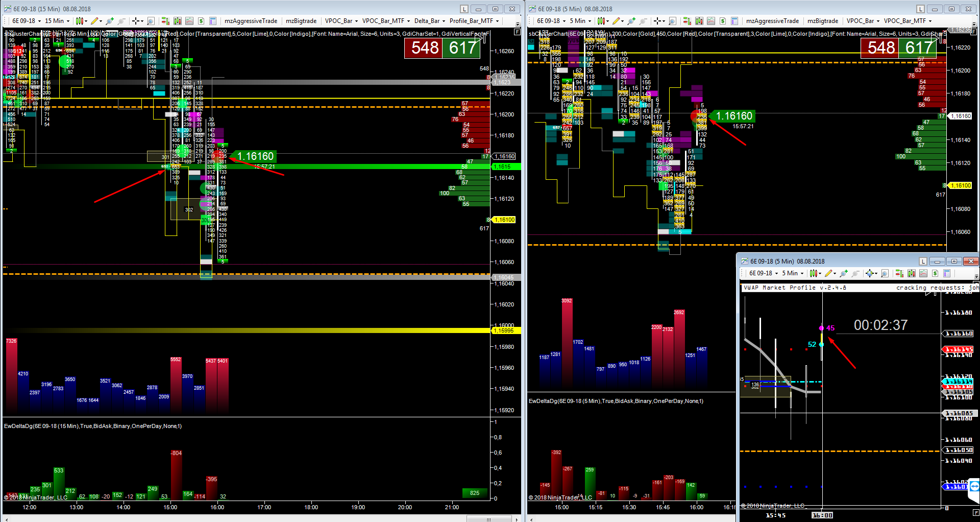
Task: Expand toolbar overflow arrow in 15 Min window
Action: (x=518, y=23)
